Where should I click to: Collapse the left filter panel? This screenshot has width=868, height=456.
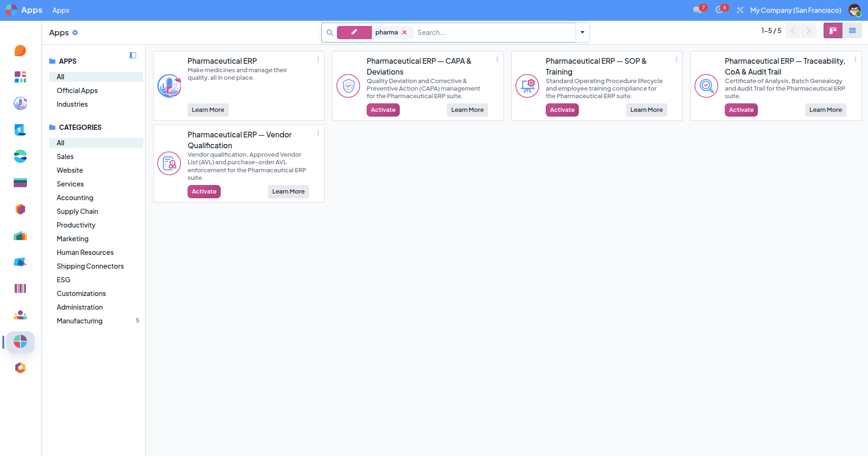click(133, 55)
